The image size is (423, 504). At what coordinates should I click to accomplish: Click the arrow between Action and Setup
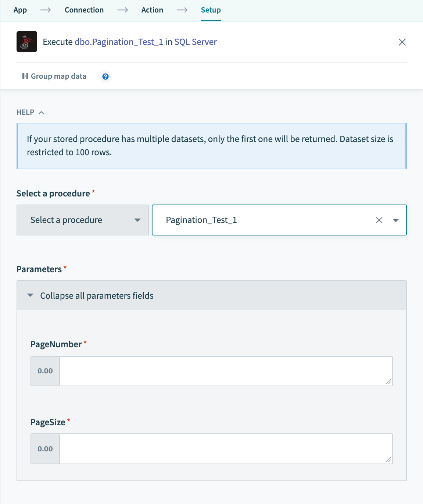[x=182, y=10]
